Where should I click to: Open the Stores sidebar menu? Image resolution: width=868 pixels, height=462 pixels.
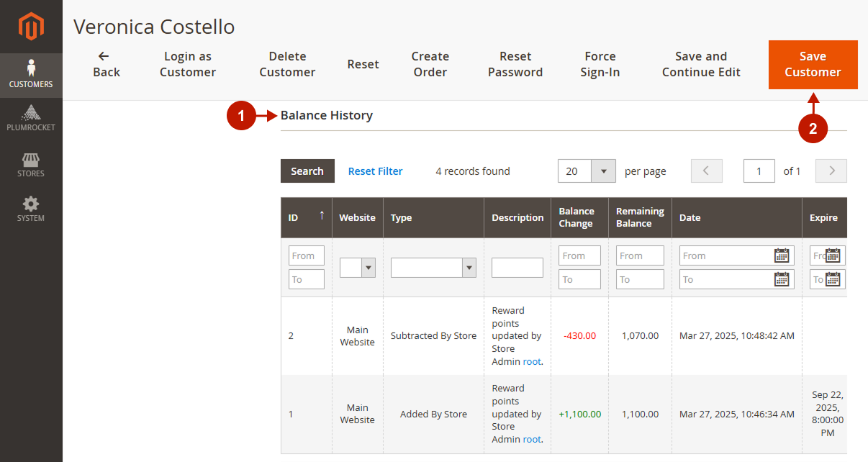[31, 164]
